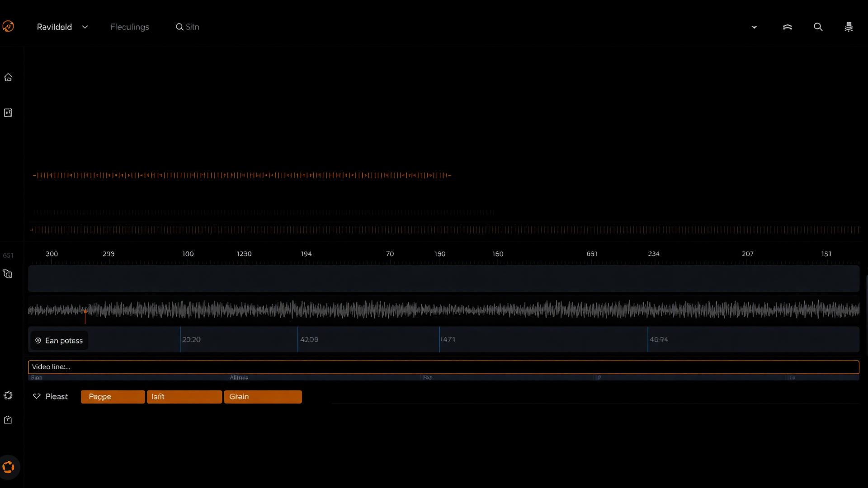868x488 pixels.
Task: Click ruler value 100
Action: 188,254
